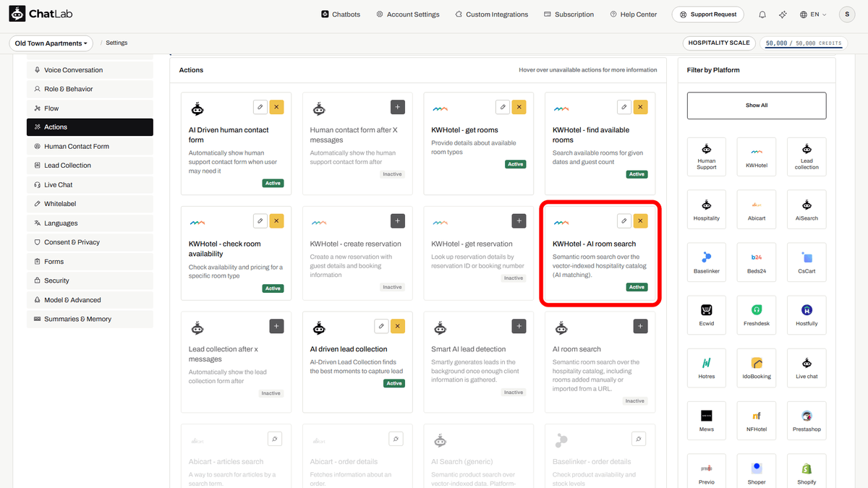Filter by CsCart platform
The image size is (868, 488).
click(x=807, y=262)
